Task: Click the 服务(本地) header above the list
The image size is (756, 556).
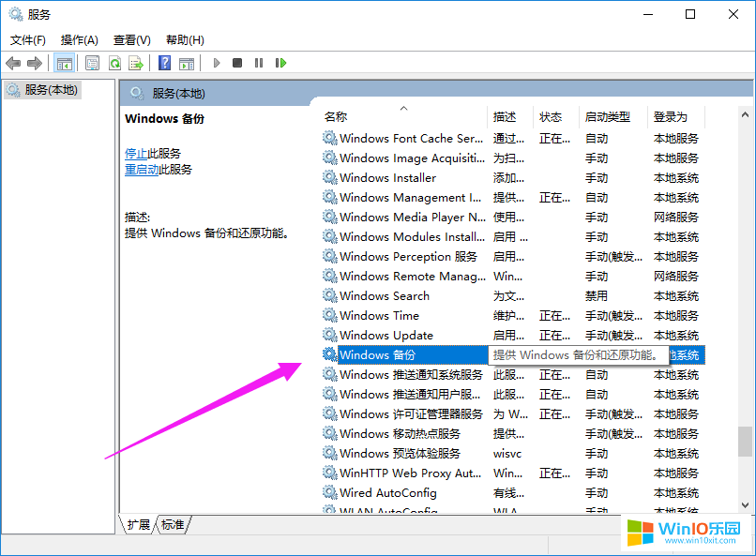Action: [178, 94]
